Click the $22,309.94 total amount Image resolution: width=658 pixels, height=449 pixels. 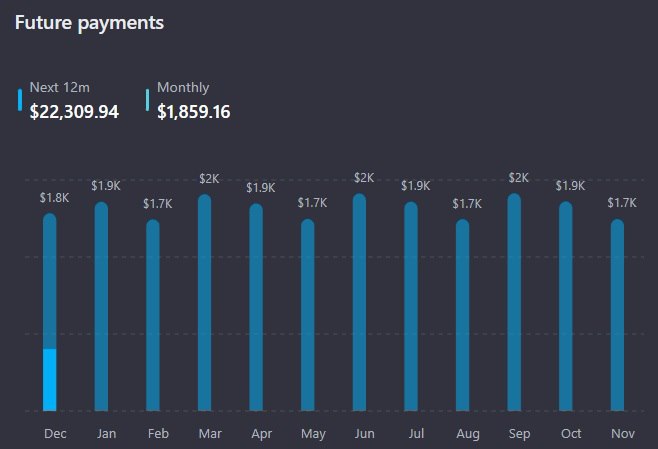(74, 112)
